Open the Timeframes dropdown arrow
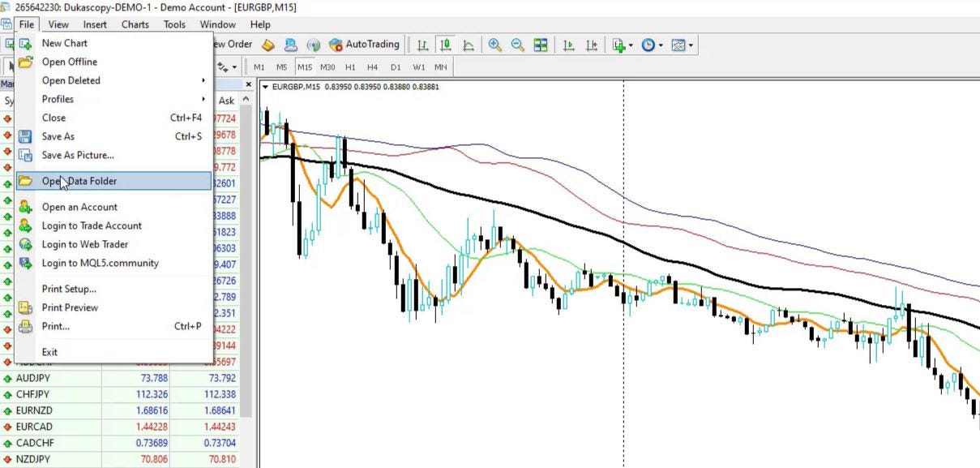 (661, 45)
